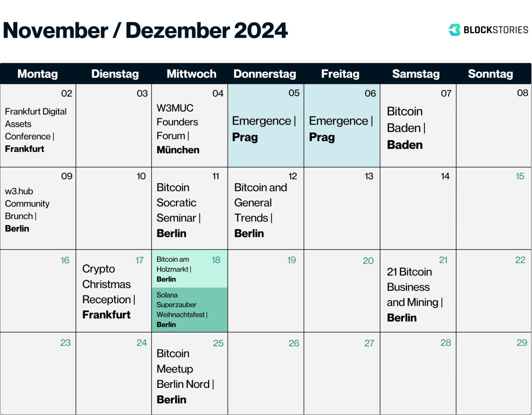
Task: Click the Bitcoin am Holzmarkt light-green block
Action: (190, 269)
